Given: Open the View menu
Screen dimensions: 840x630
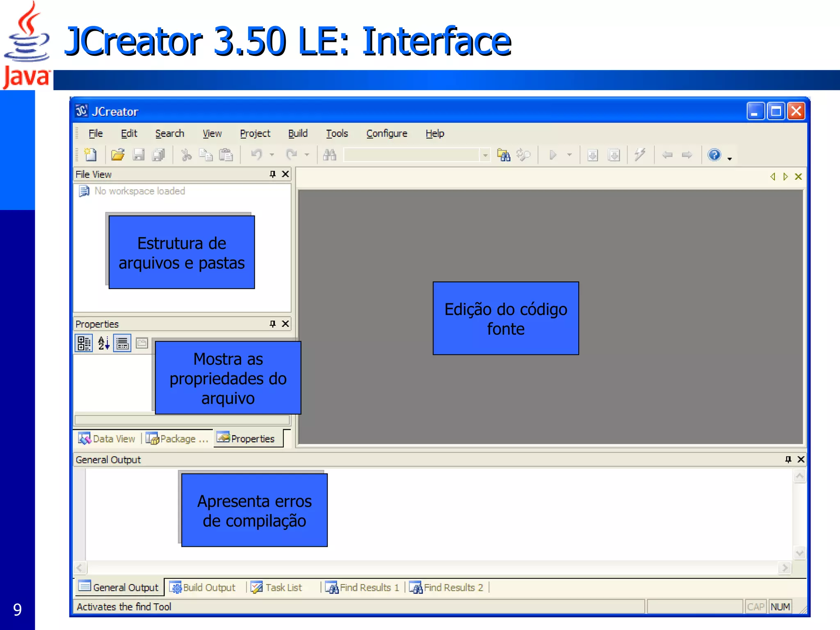Looking at the screenshot, I should (x=212, y=134).
